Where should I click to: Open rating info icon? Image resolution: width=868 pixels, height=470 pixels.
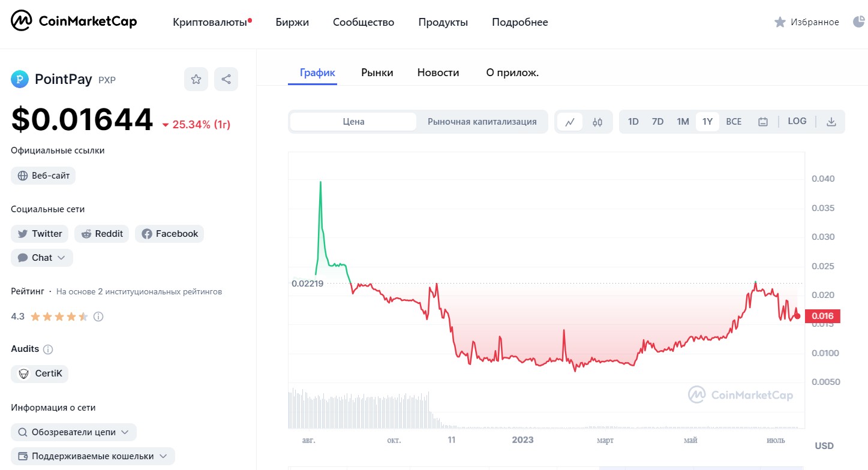point(98,317)
